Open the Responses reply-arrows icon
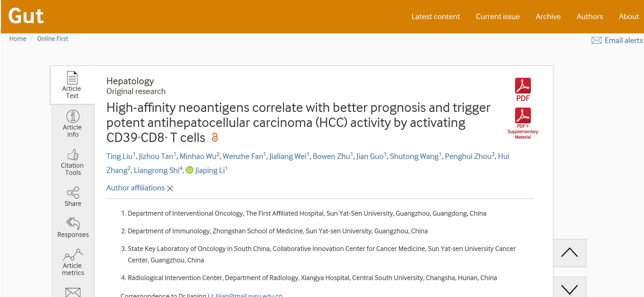The image size is (644, 297). pyautogui.click(x=73, y=223)
